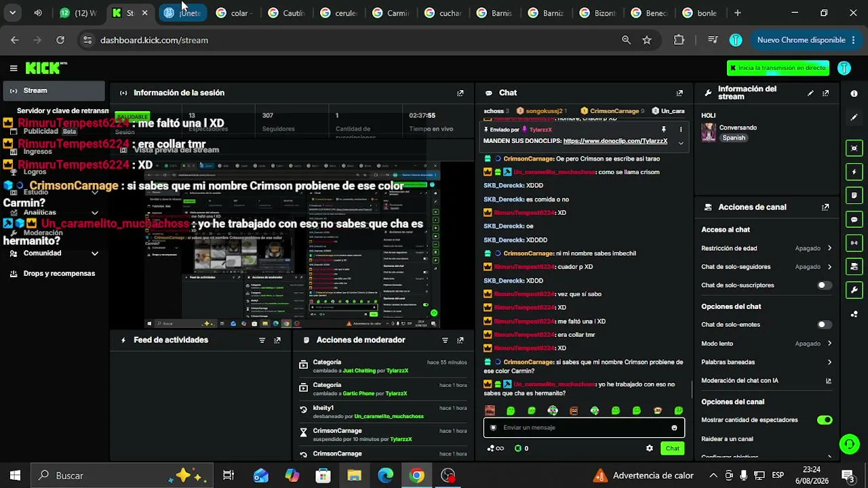Open Drops y recompensas in sidebar
The height and width of the screenshot is (488, 868).
tap(54, 274)
